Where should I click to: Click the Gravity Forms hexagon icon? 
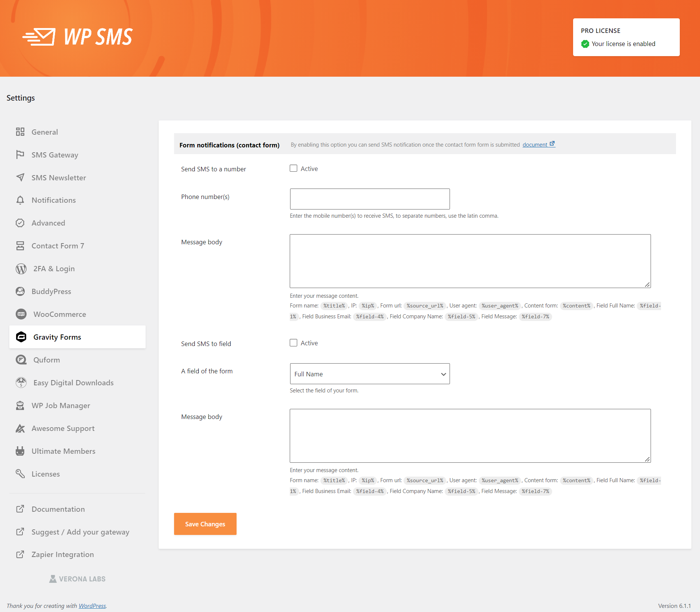(x=21, y=337)
